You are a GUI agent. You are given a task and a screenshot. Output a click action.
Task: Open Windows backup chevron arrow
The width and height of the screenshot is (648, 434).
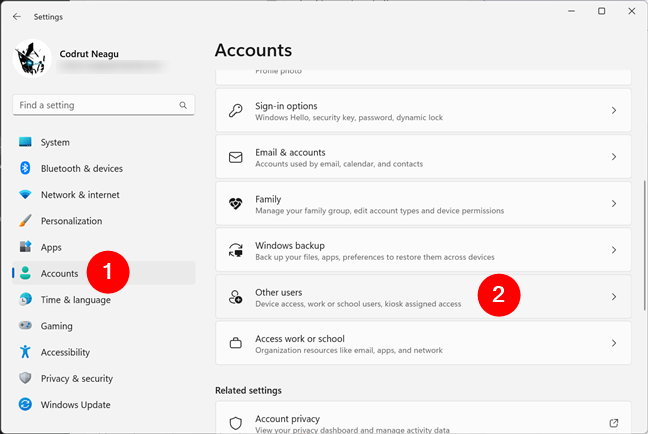614,250
